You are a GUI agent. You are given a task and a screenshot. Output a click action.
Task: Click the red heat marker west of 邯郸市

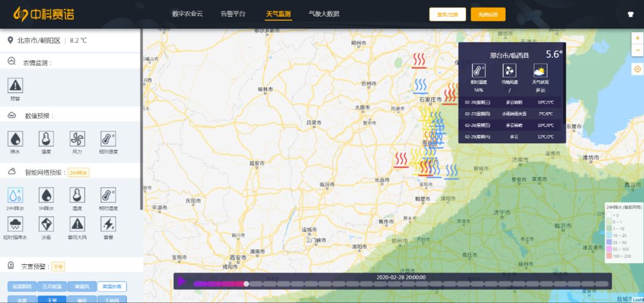401,160
